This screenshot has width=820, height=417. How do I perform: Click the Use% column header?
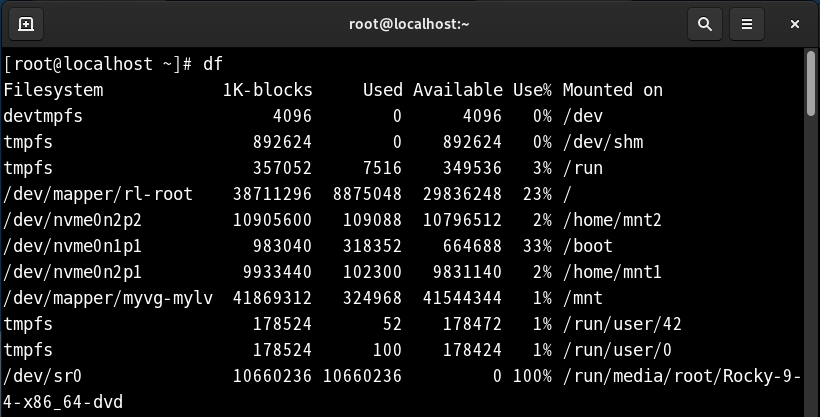pyautogui.click(x=532, y=90)
